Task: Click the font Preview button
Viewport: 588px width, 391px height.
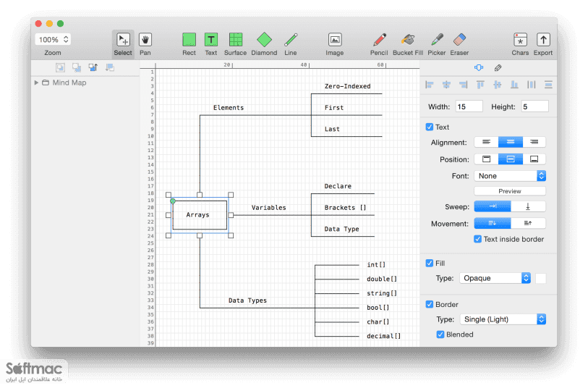Action: point(510,191)
